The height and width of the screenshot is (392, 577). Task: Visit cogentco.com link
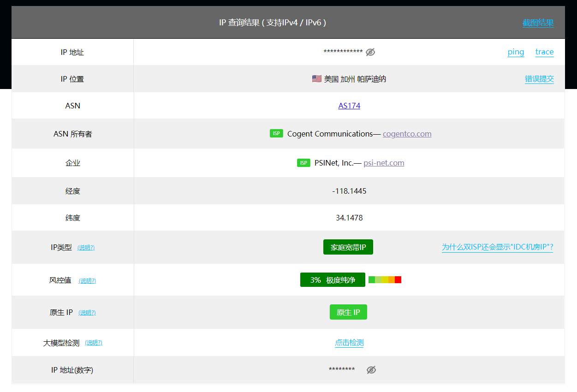[x=407, y=134]
